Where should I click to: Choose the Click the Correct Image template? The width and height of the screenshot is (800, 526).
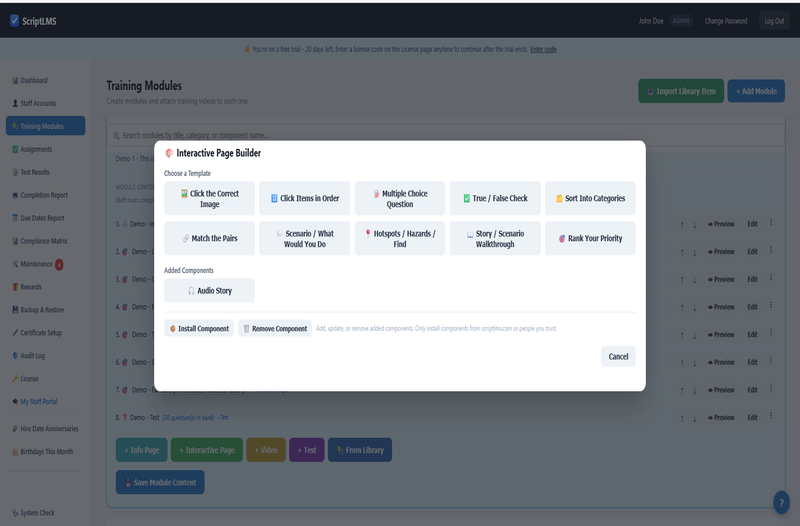[x=209, y=198]
